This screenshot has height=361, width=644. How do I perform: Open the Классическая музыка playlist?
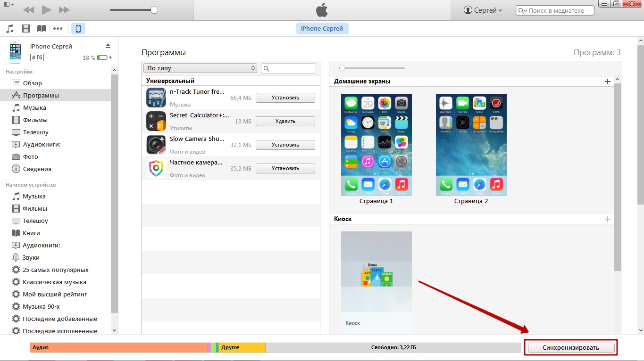coord(55,282)
